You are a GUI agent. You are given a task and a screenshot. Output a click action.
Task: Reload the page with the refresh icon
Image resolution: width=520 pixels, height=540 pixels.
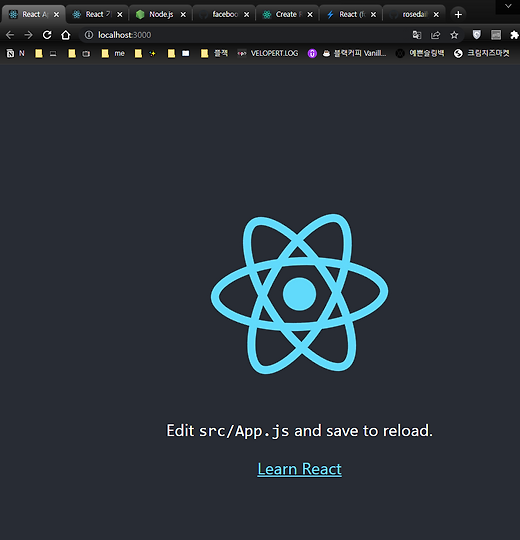(x=47, y=35)
